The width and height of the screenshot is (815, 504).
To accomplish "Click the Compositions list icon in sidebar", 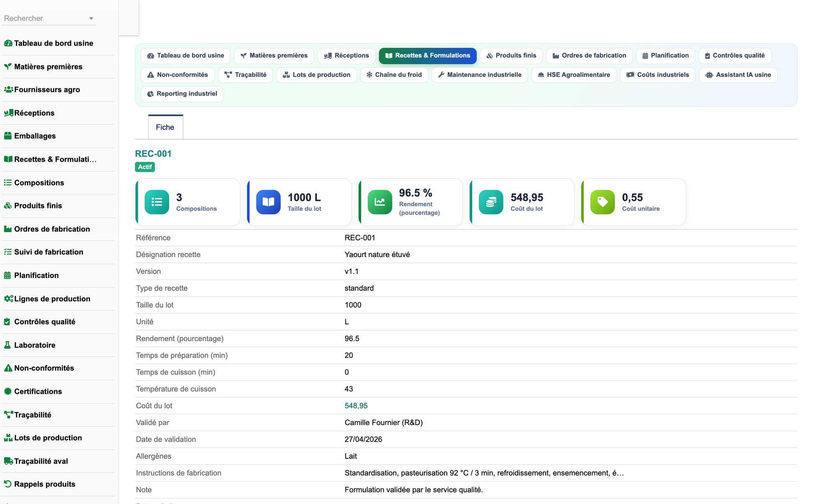I will pyautogui.click(x=8, y=183).
